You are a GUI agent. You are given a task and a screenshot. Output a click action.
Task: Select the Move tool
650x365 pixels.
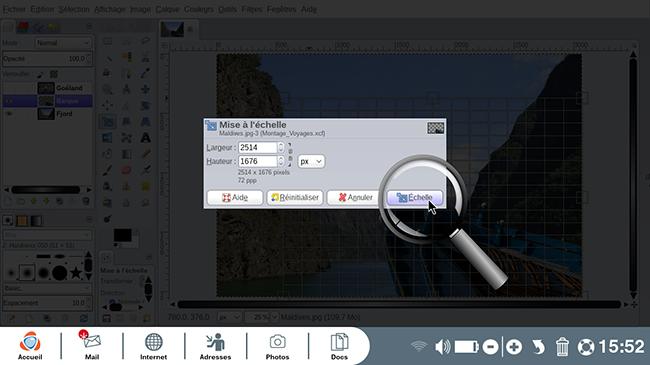click(x=146, y=89)
